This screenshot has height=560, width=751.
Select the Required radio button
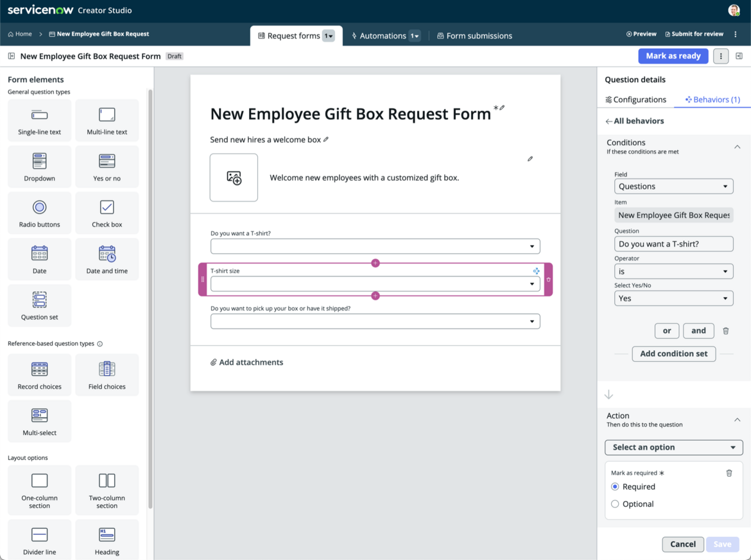615,487
